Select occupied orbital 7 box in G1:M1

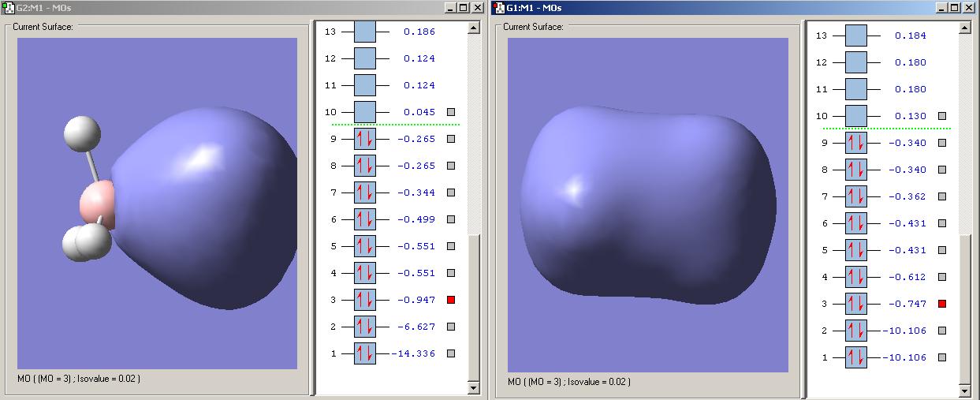tap(856, 196)
